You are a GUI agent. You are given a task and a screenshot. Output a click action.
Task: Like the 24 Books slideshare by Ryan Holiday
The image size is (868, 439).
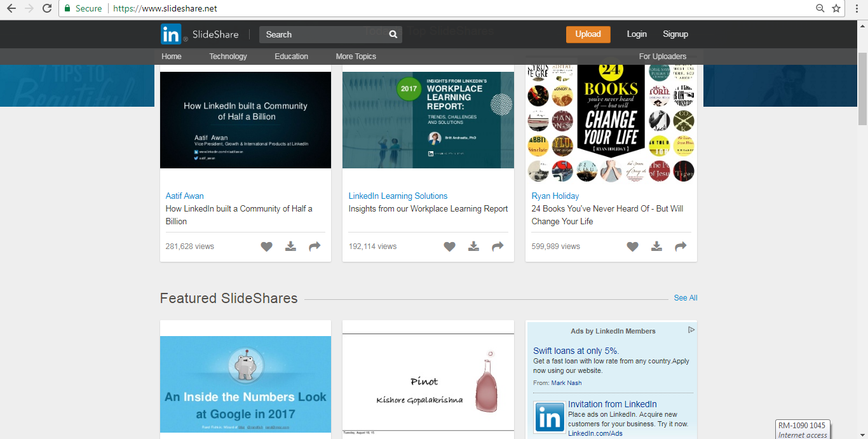[x=633, y=247]
